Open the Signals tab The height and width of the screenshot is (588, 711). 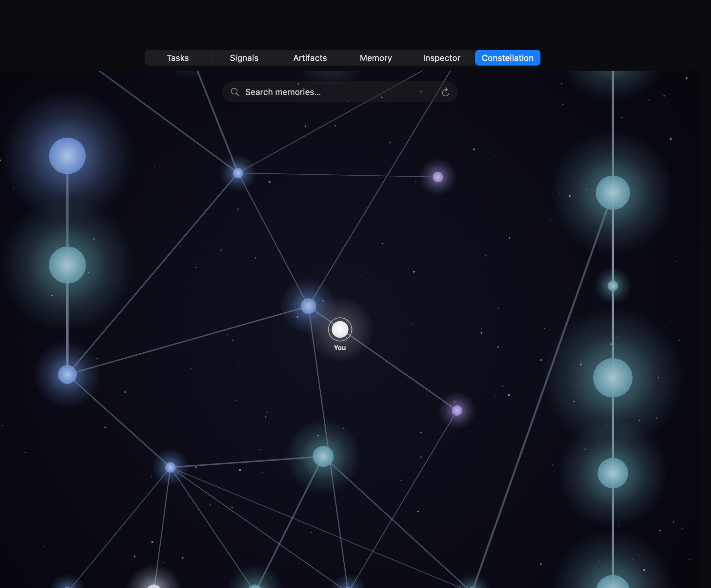click(x=244, y=58)
